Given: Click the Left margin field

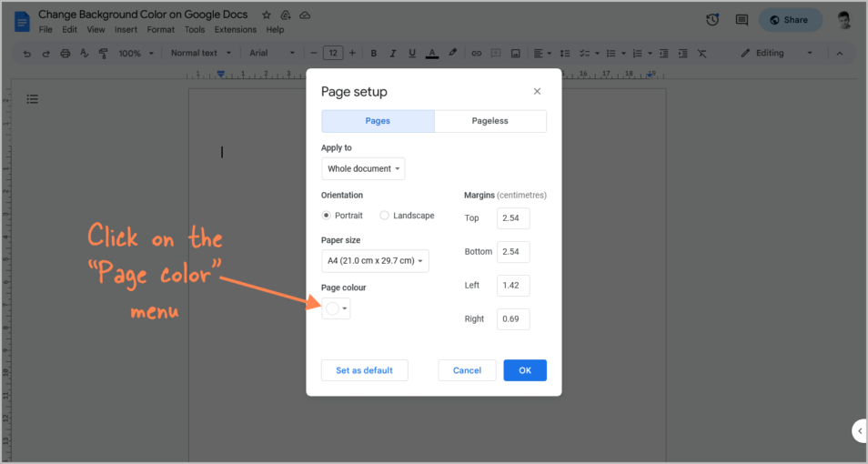Looking at the screenshot, I should (x=513, y=286).
